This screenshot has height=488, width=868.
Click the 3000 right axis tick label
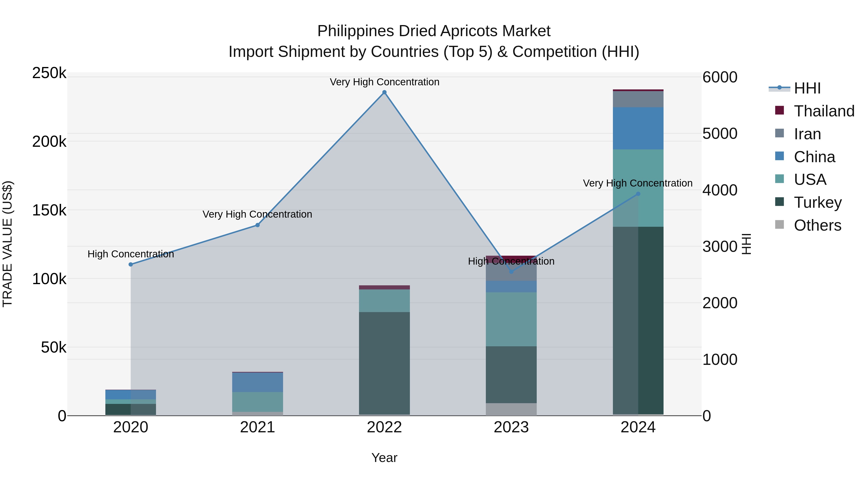pos(720,247)
